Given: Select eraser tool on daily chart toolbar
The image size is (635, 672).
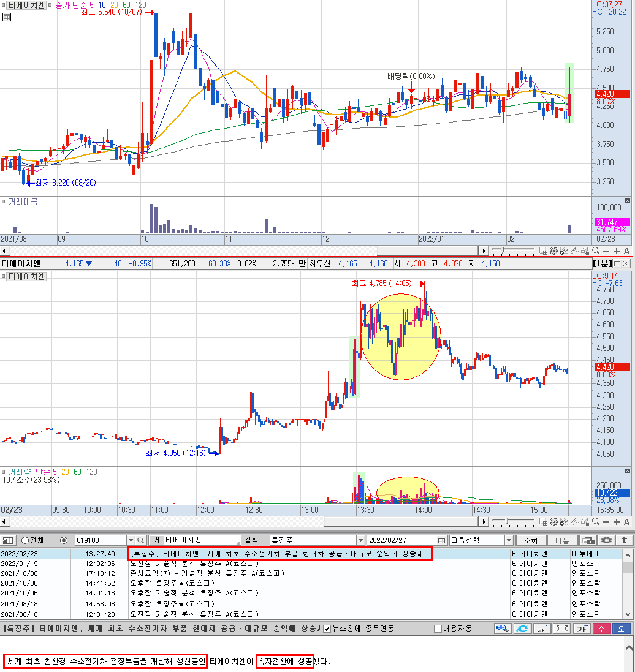Looking at the screenshot, I should tap(585, 251).
